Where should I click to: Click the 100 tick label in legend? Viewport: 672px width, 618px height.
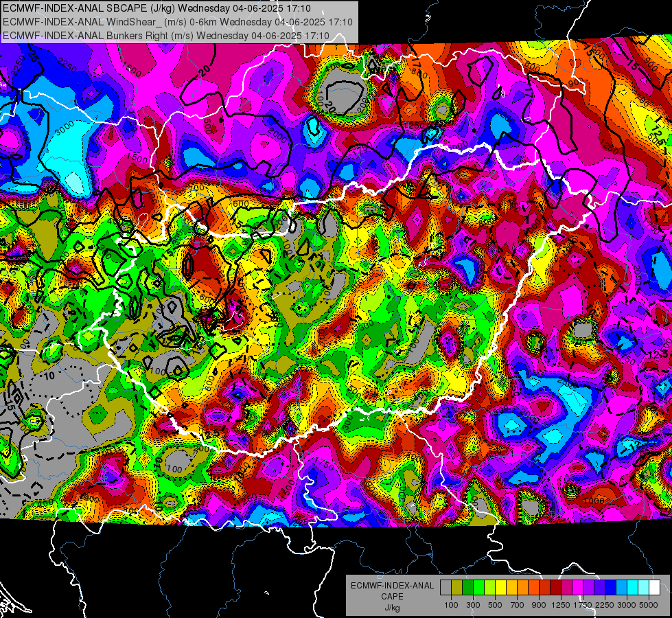pyautogui.click(x=451, y=605)
